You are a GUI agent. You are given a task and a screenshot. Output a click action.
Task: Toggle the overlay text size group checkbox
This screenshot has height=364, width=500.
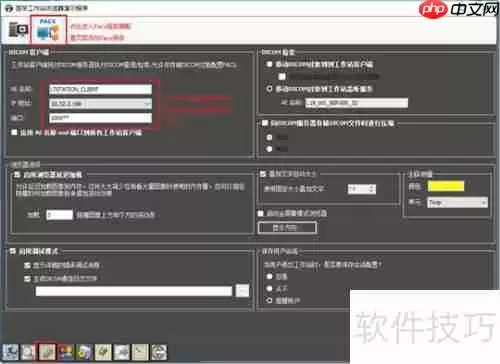[263, 174]
